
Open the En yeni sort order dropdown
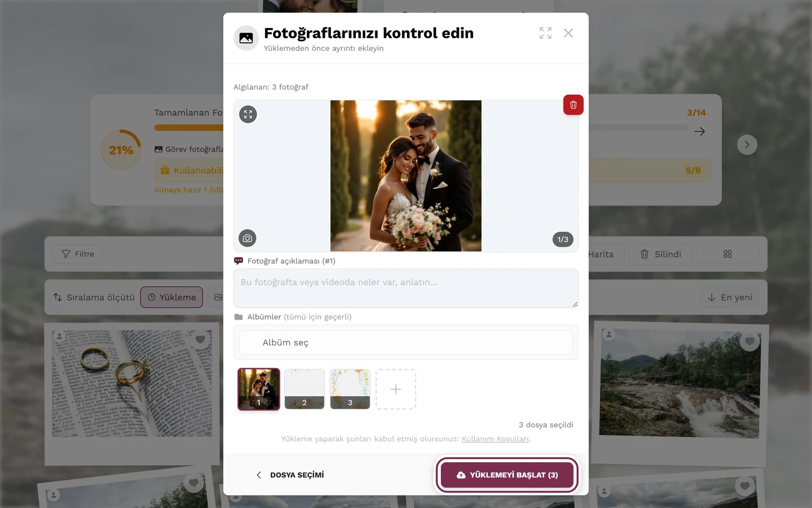[x=730, y=297]
